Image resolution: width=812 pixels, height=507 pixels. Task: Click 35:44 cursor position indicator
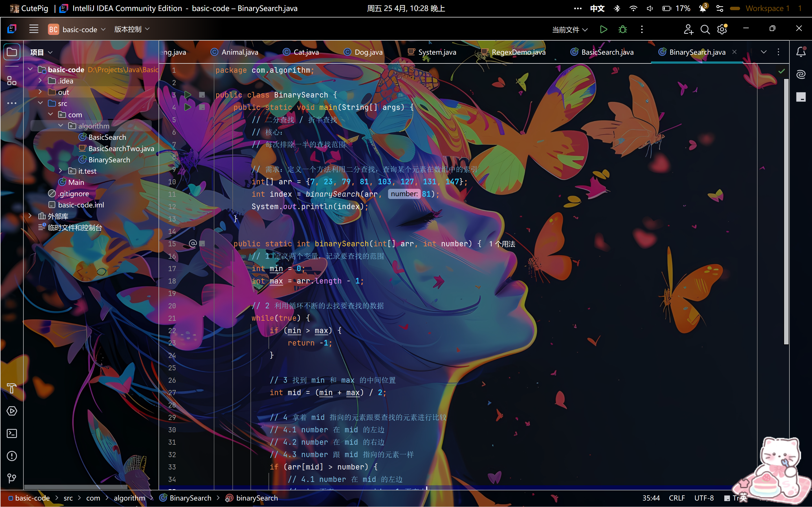(651, 498)
